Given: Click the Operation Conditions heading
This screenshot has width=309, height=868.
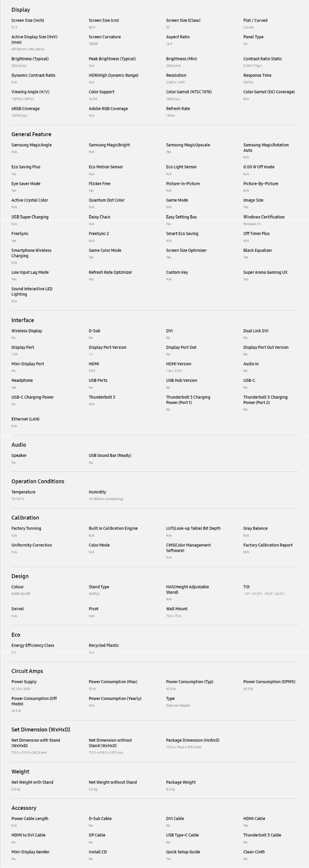Looking at the screenshot, I should pos(37,481).
